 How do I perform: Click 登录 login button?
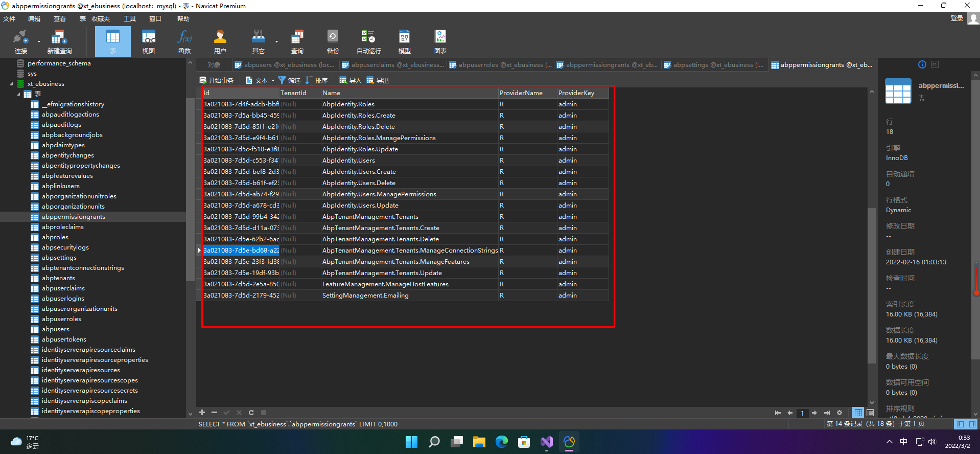point(956,18)
